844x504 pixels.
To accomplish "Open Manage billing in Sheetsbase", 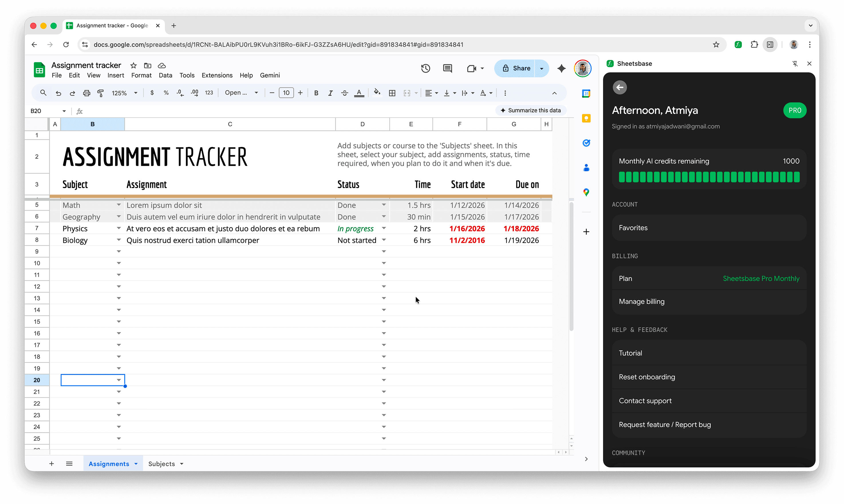I will 641,301.
